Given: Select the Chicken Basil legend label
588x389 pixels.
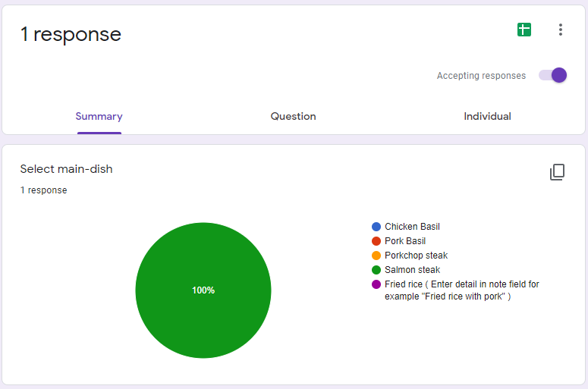Looking at the screenshot, I should [x=412, y=227].
